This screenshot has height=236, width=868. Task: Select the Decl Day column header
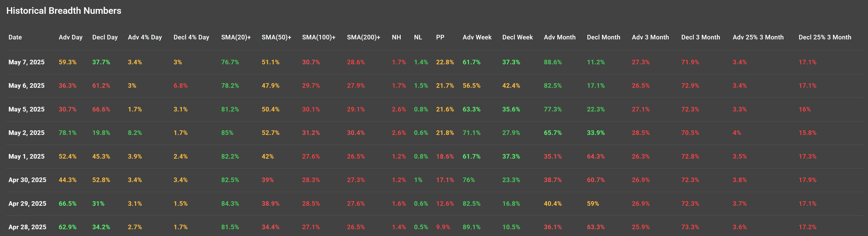(105, 37)
